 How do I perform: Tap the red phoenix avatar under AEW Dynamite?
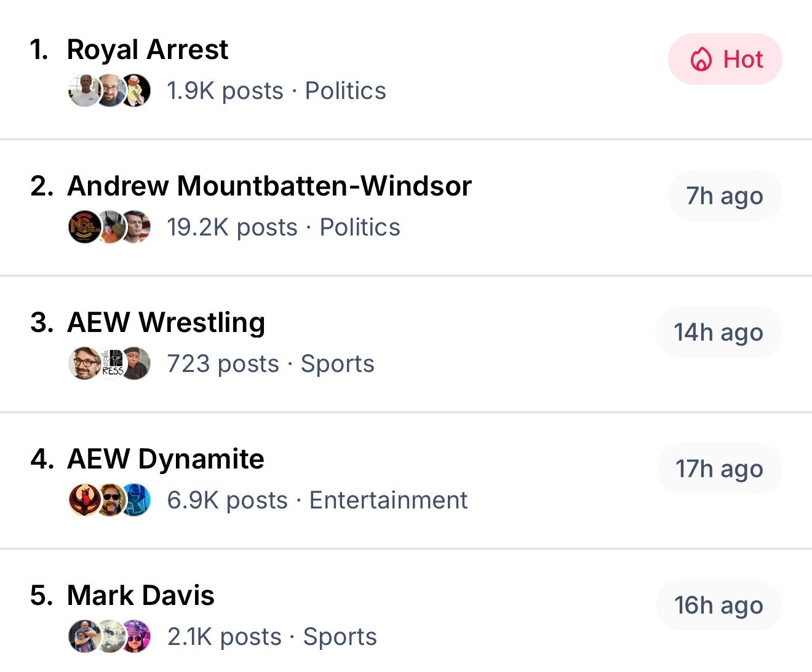(x=84, y=500)
